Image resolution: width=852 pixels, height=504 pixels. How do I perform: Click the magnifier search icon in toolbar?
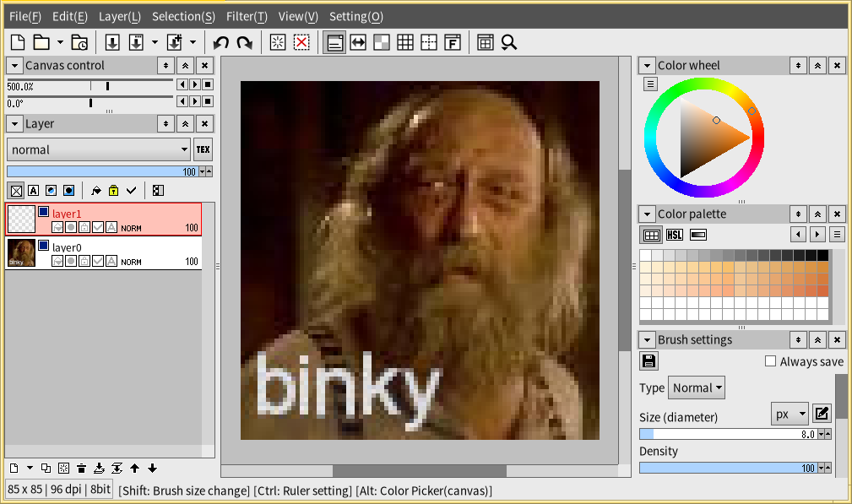point(508,42)
